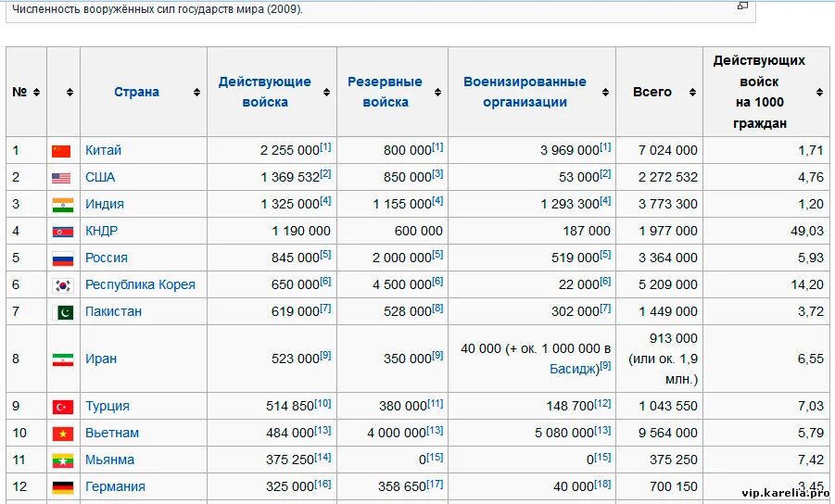Click the Vietnam flag icon

pyautogui.click(x=63, y=434)
